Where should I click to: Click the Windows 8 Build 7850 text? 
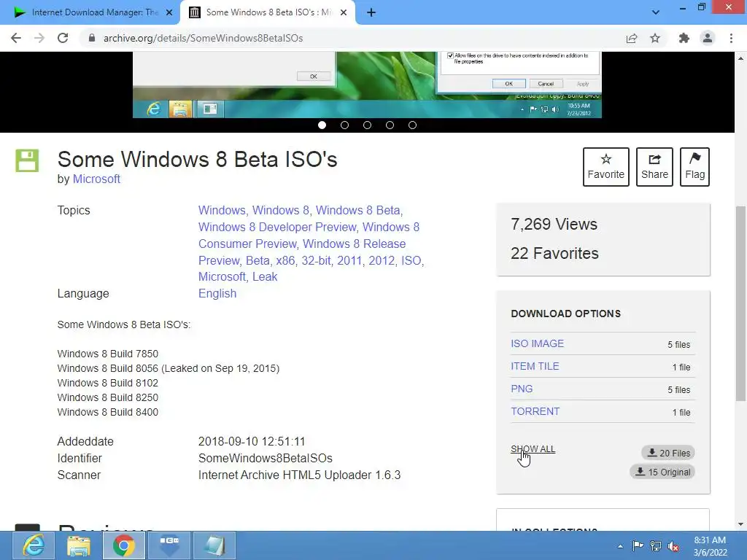(108, 354)
